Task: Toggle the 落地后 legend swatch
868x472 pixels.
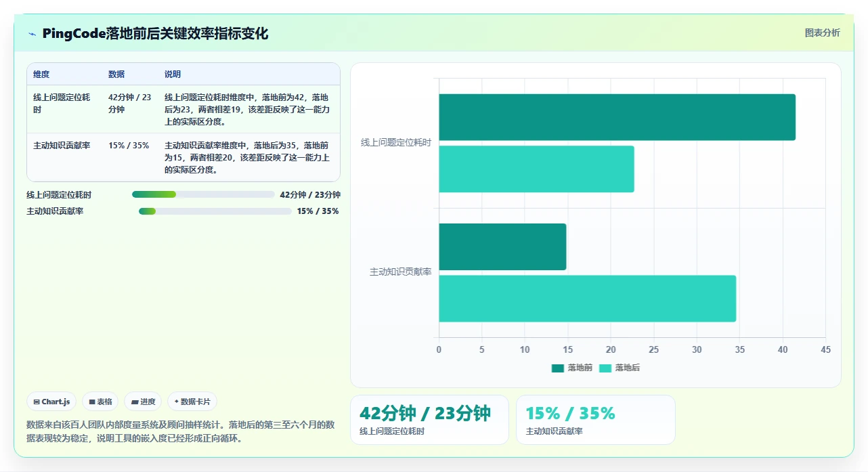Action: tap(605, 368)
